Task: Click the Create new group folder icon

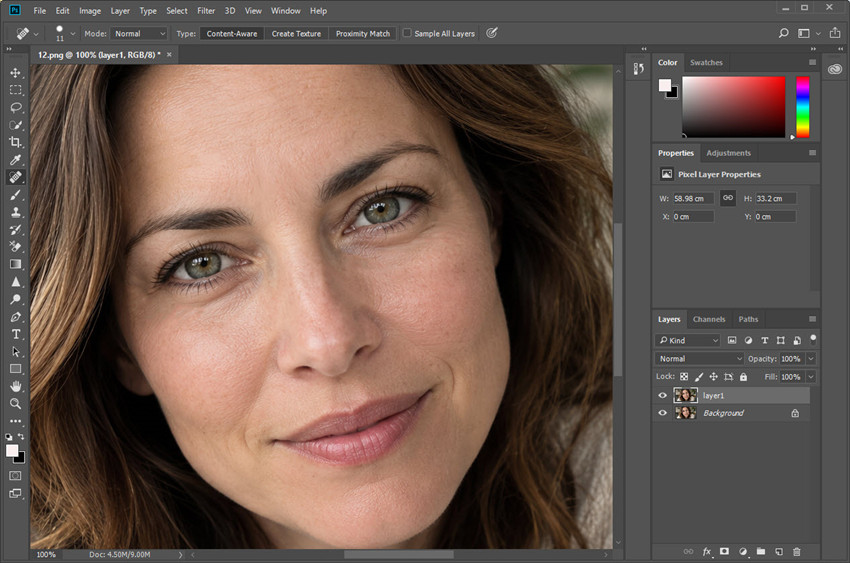Action: (761, 551)
